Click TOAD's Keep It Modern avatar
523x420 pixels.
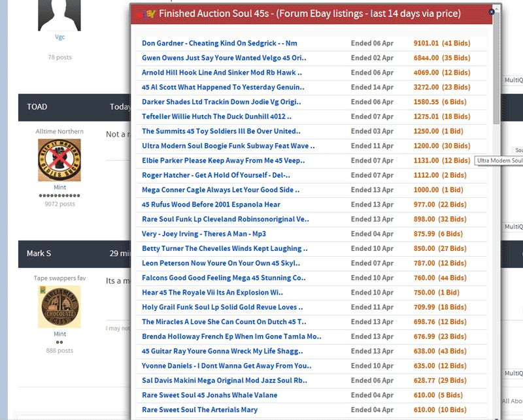(59, 160)
